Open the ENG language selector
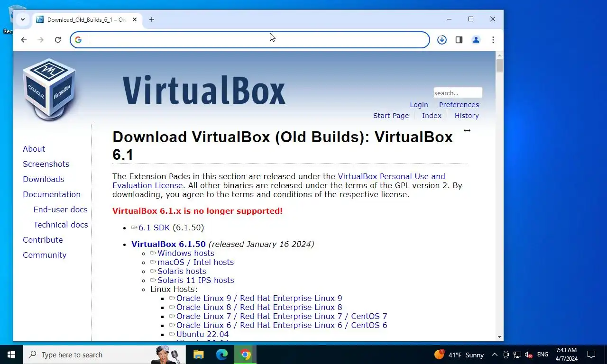The image size is (607, 364). (543, 355)
